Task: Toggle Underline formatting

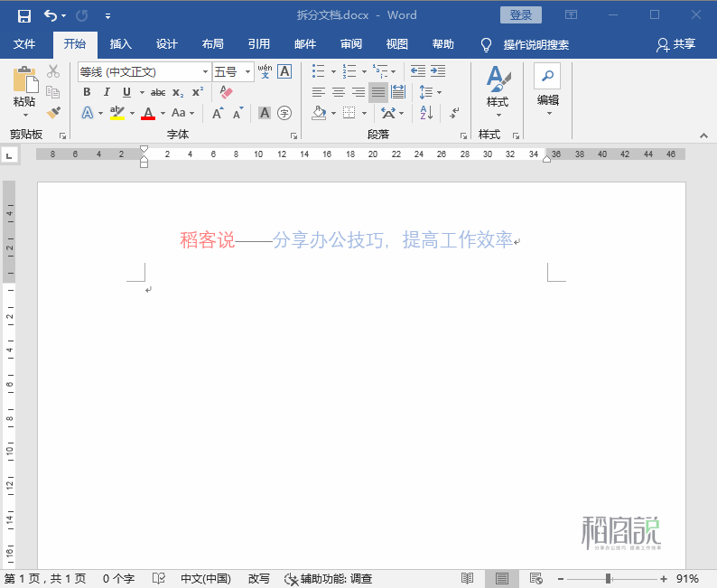Action: pos(126,92)
